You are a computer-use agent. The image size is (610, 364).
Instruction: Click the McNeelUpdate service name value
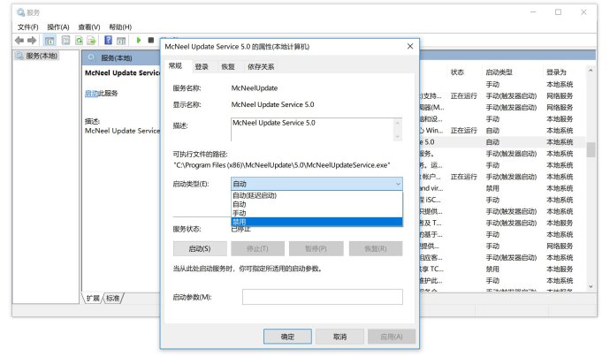coord(255,88)
